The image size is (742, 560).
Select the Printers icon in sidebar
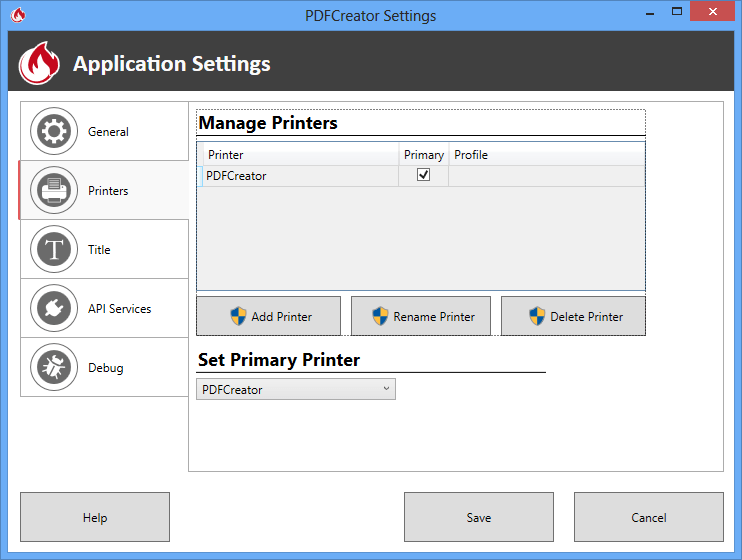(54, 190)
